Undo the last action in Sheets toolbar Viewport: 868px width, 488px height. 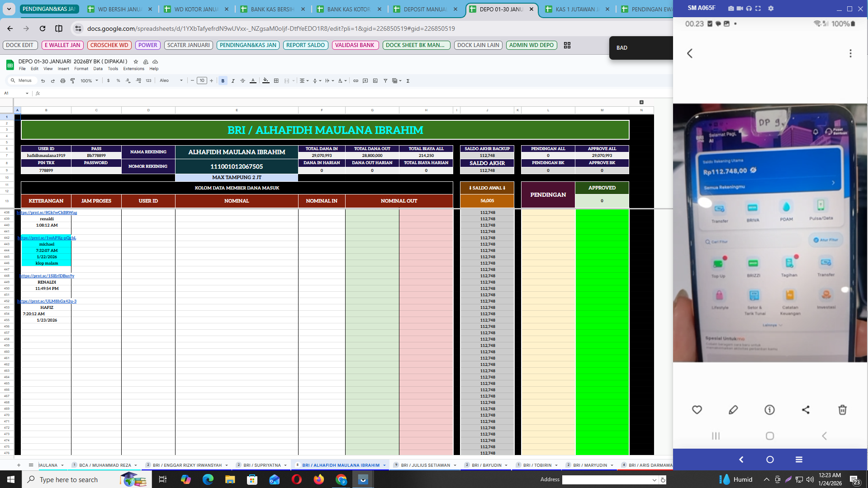tap(43, 81)
